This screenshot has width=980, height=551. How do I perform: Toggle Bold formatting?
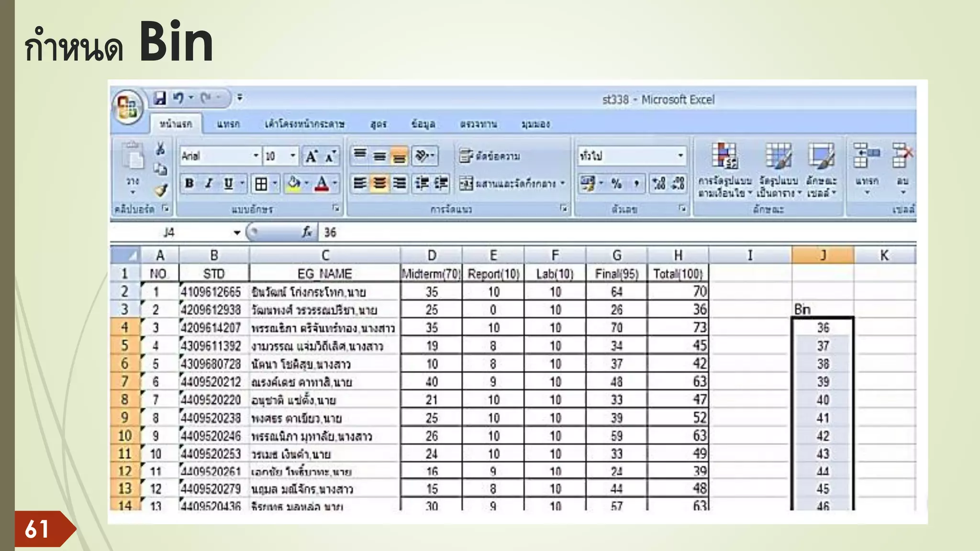(189, 184)
